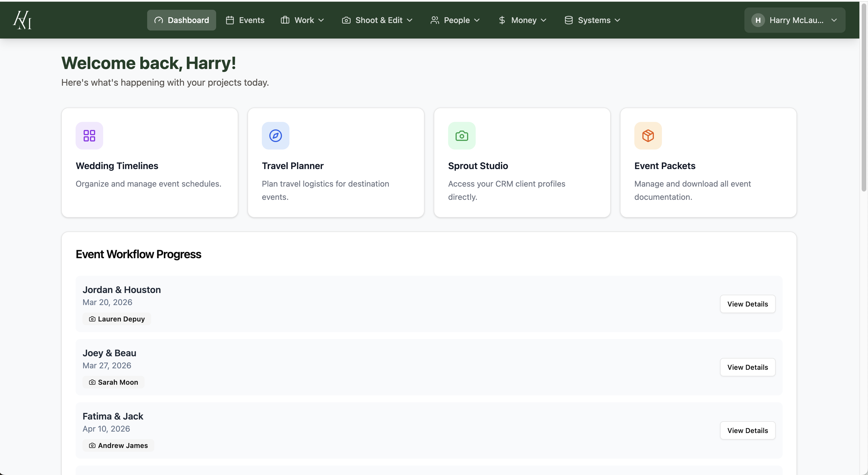The height and width of the screenshot is (475, 868).
Task: Click the date Mar 20, 2026
Action: [107, 302]
